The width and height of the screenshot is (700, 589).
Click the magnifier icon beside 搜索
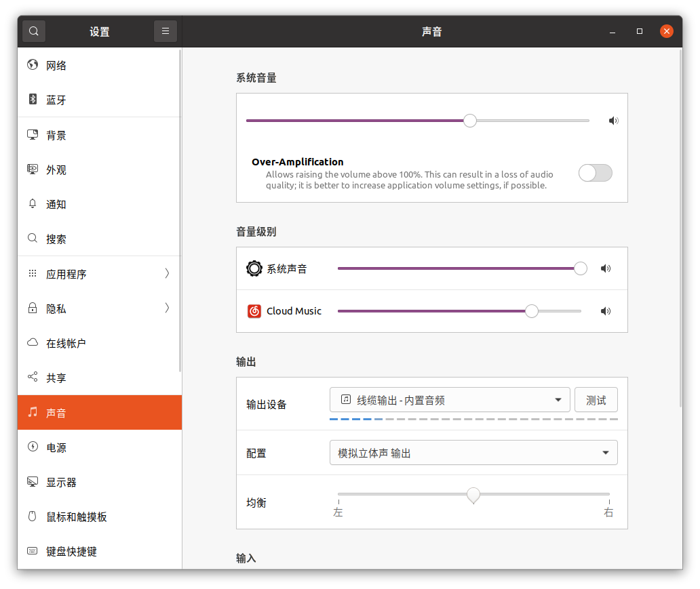click(x=33, y=239)
